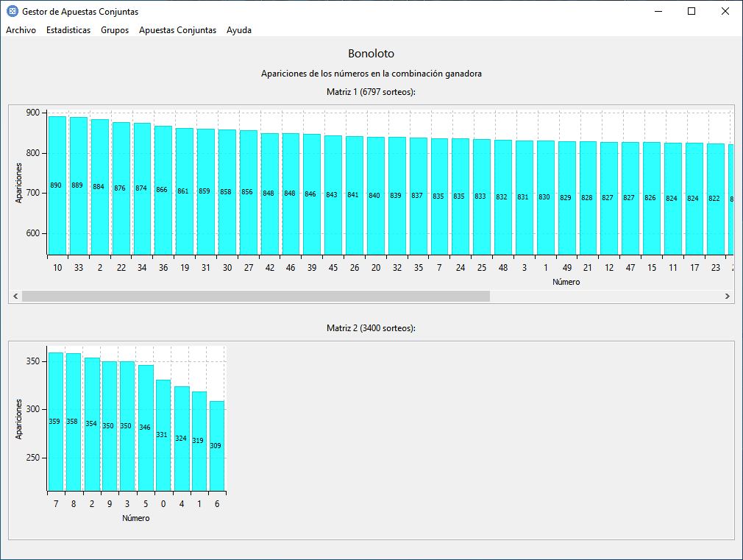Click the value label 319 in Matriz 2

pos(198,441)
